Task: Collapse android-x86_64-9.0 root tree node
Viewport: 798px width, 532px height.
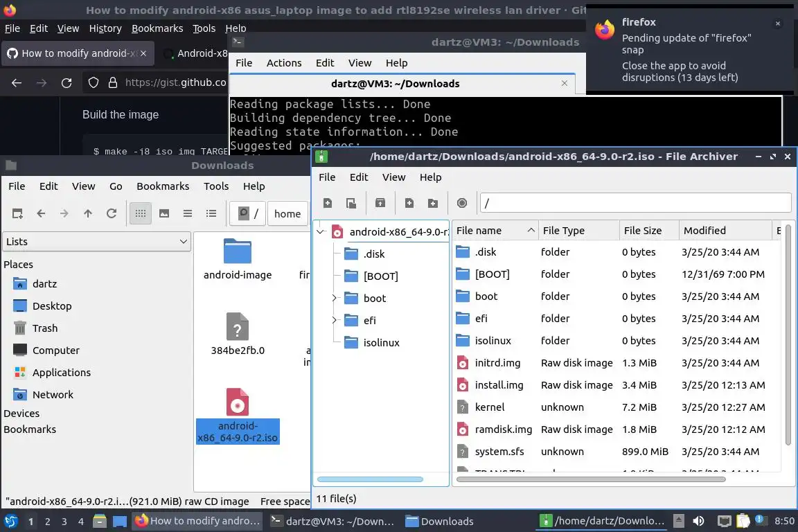Action: [321, 232]
